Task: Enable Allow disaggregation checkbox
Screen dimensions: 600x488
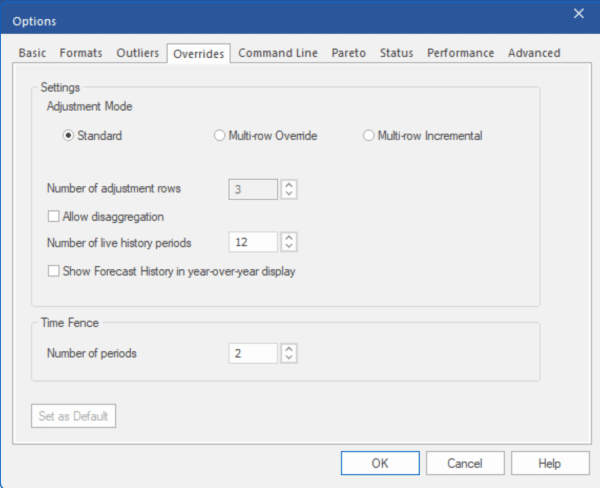Action: point(54,216)
